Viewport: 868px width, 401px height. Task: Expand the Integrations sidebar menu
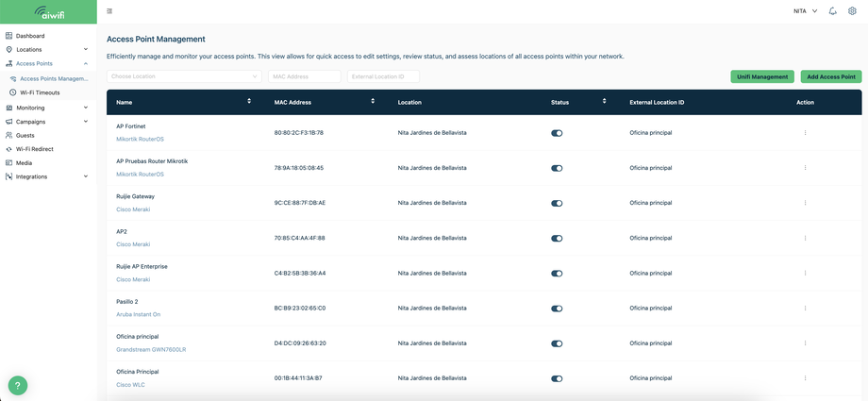pyautogui.click(x=85, y=176)
